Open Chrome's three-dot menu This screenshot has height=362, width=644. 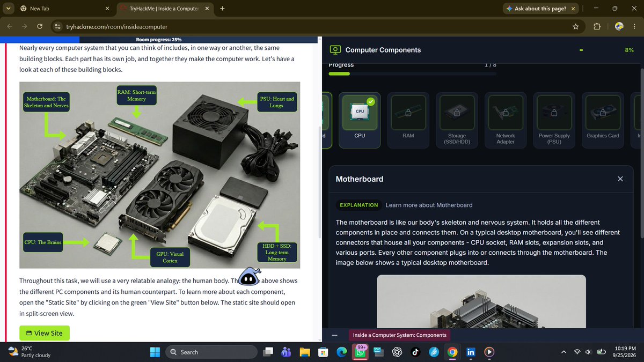(x=634, y=26)
